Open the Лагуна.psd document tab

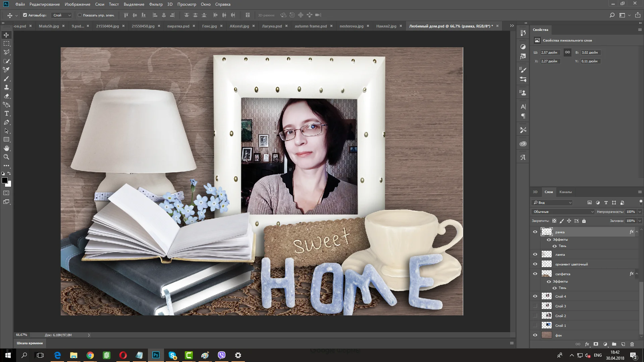pyautogui.click(x=272, y=26)
